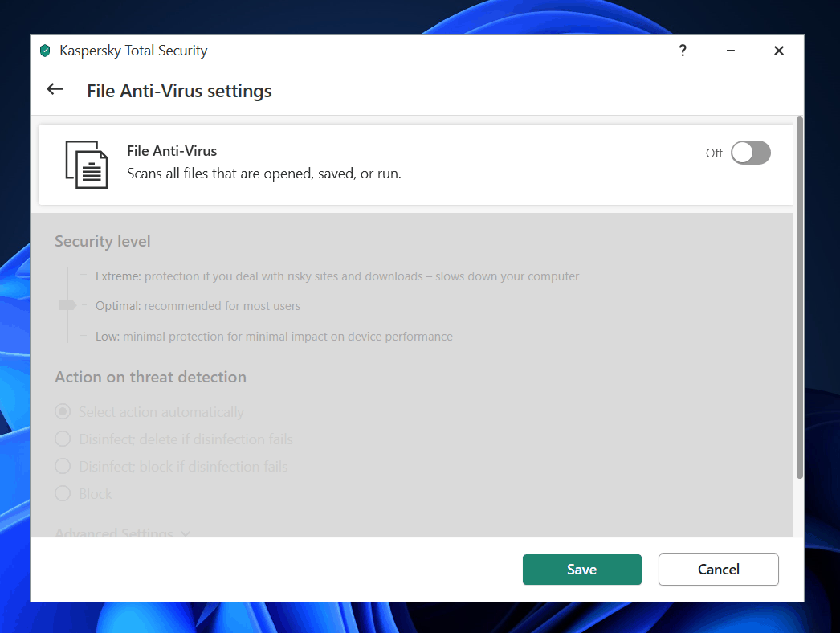Set security level to Extreme
The width and height of the screenshot is (840, 633).
[117, 276]
